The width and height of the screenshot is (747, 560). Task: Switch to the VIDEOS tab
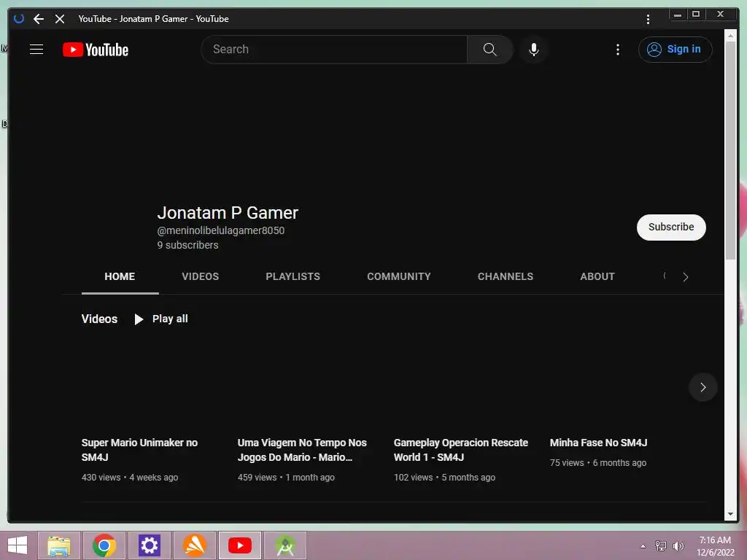tap(200, 276)
